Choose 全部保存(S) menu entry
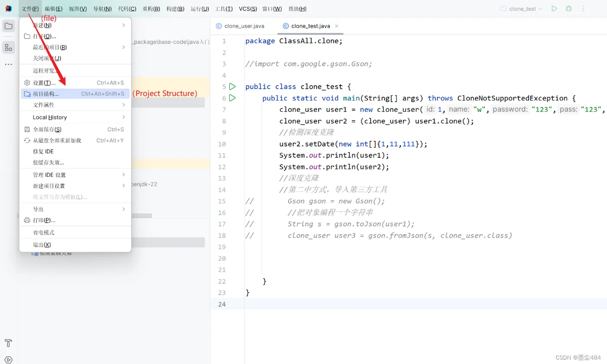 pyautogui.click(x=75, y=129)
